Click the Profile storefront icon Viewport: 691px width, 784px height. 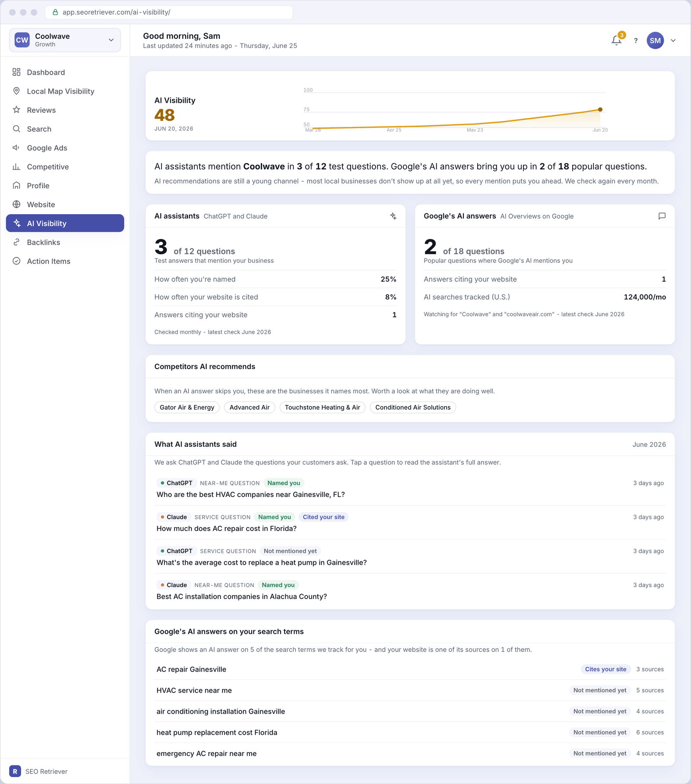(16, 185)
